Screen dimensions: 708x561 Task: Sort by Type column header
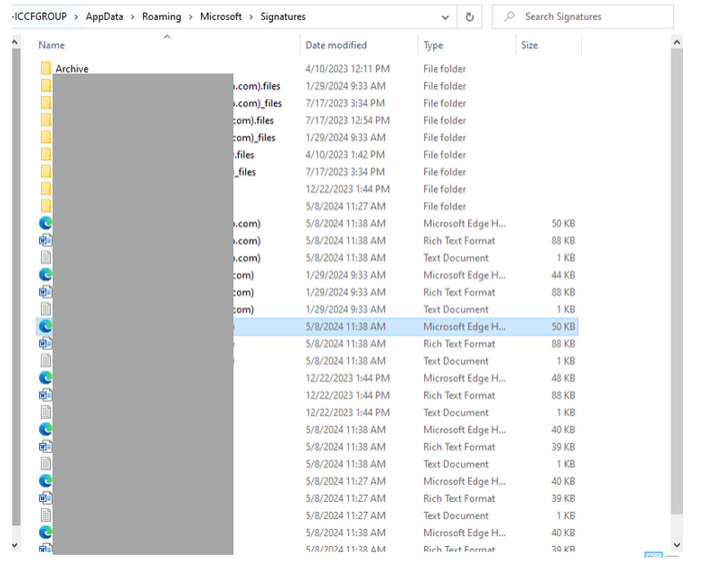(433, 45)
